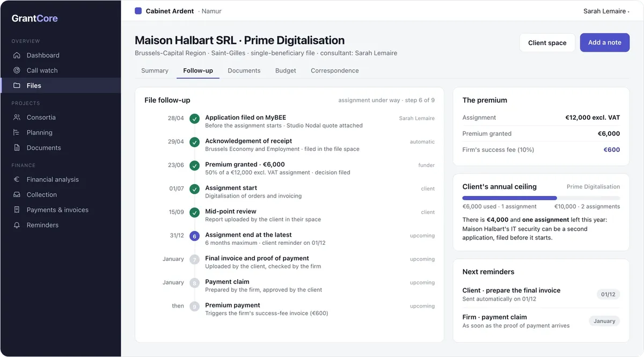Click the green check beside Application filed on MyBEE
The image size is (644, 357).
[195, 119]
